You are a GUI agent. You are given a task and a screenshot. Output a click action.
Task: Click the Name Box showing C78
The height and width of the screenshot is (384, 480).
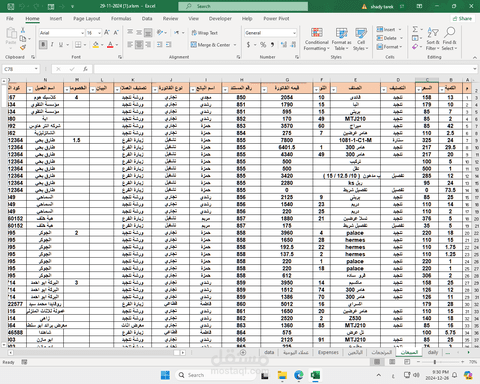tap(20, 69)
